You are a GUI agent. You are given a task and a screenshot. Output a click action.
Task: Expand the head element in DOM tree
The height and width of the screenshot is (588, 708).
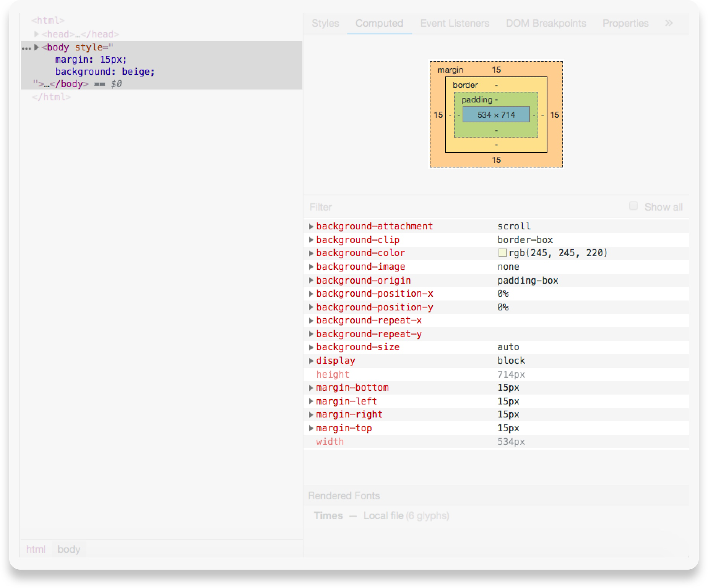(x=37, y=34)
